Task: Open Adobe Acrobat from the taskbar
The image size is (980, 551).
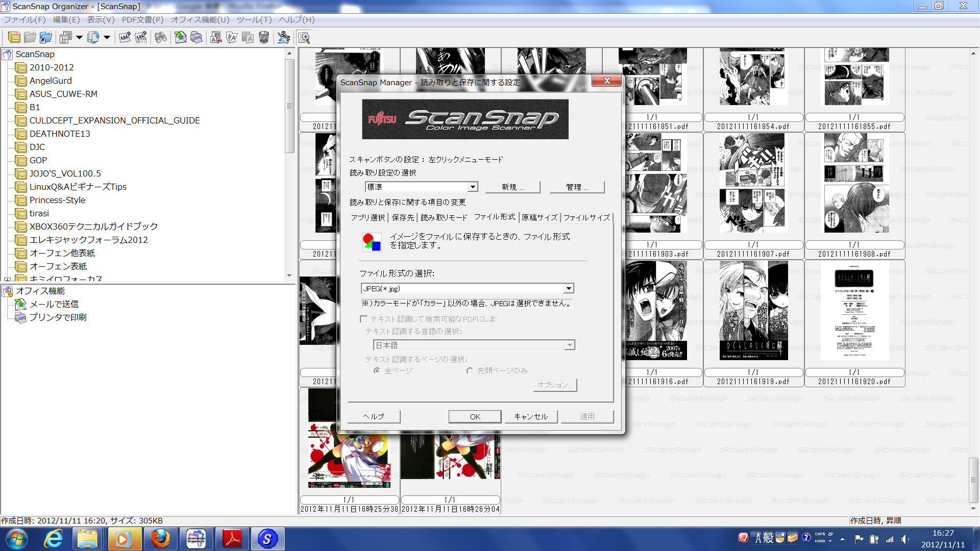Action: pos(232,539)
